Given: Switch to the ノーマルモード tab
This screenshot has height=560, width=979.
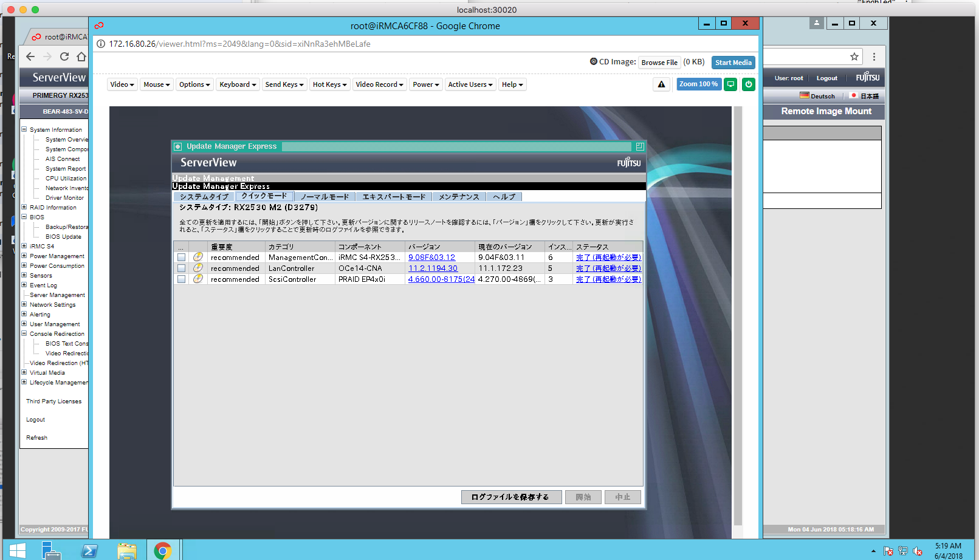Looking at the screenshot, I should point(325,197).
